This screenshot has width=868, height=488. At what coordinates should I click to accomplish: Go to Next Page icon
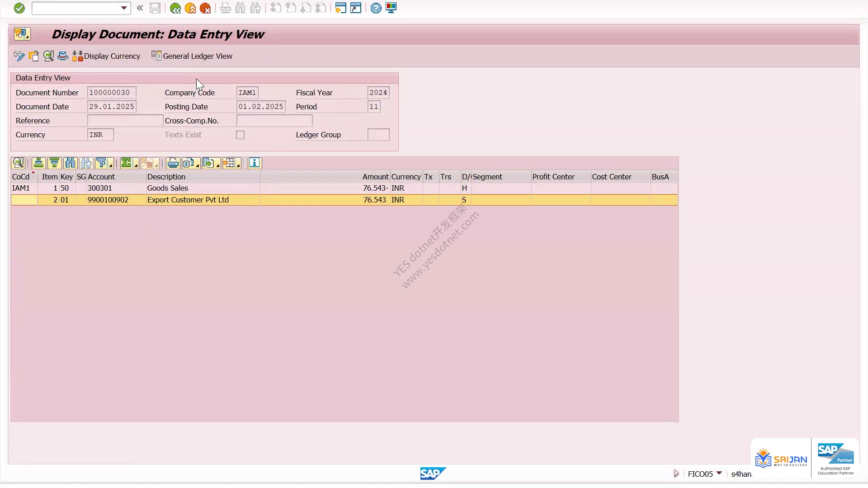[x=306, y=8]
